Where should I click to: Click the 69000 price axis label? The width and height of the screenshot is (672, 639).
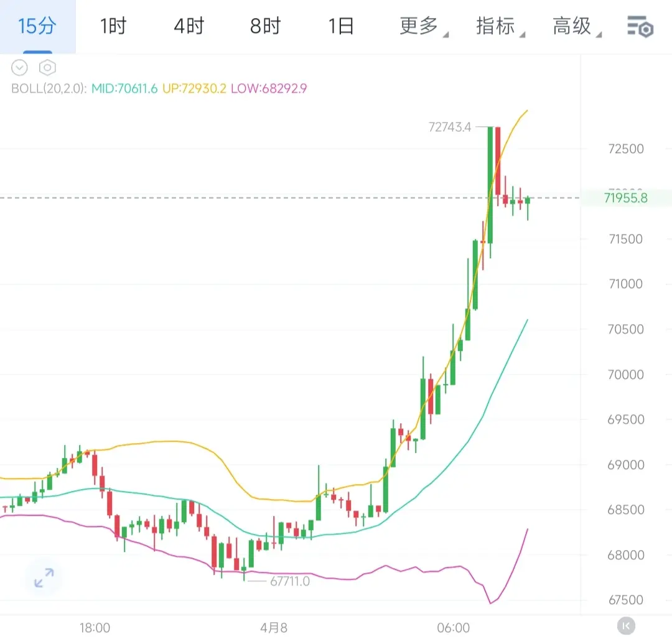click(626, 465)
